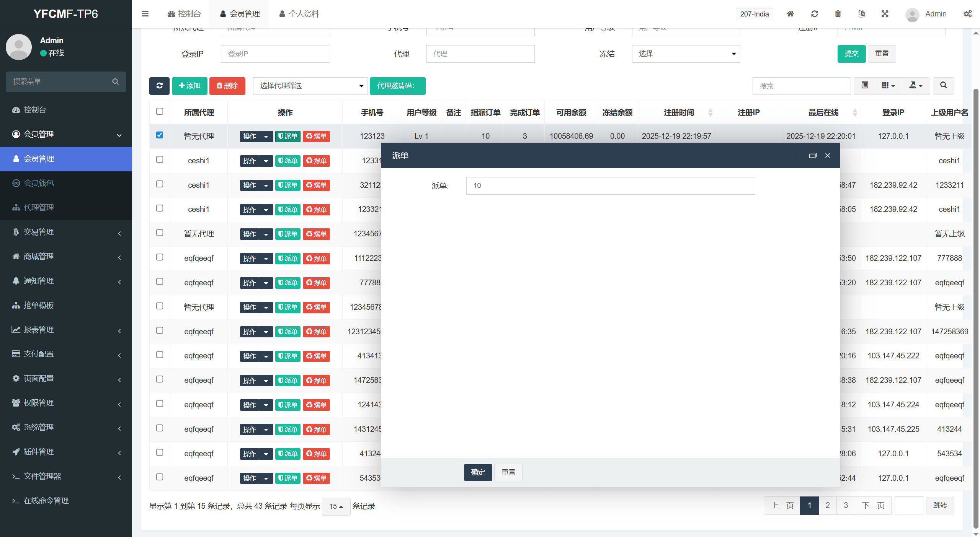This screenshot has height=537, width=980.
Task: Click the search icon in the sidebar menu search
Action: [115, 81]
